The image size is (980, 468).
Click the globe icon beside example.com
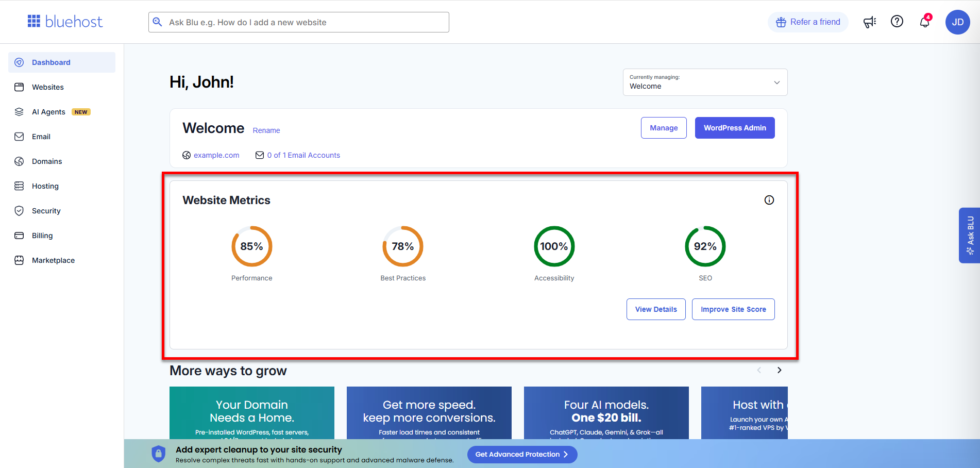187,155
